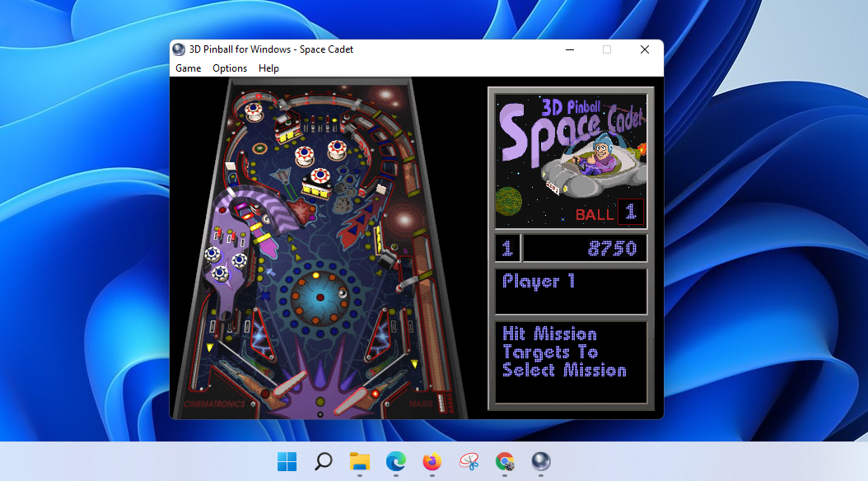Open Chrome from the taskbar
Viewport: 868px width, 481px height.
(505, 461)
